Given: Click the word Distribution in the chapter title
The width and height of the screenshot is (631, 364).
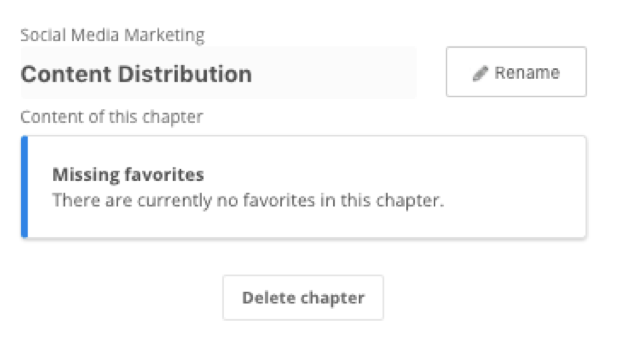Looking at the screenshot, I should click(185, 74).
